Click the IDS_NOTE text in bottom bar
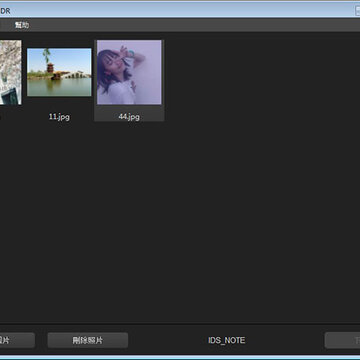Image resolution: width=360 pixels, height=360 pixels. coord(227,340)
